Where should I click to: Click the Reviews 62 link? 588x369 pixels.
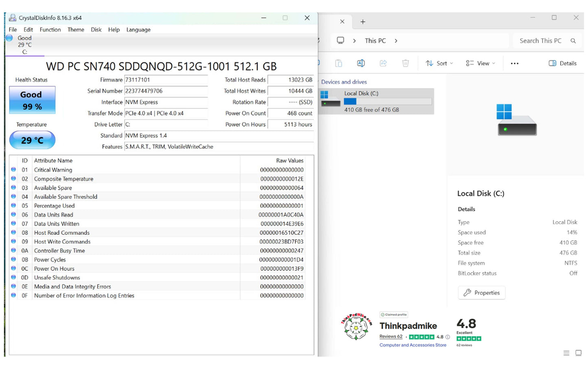pyautogui.click(x=391, y=337)
